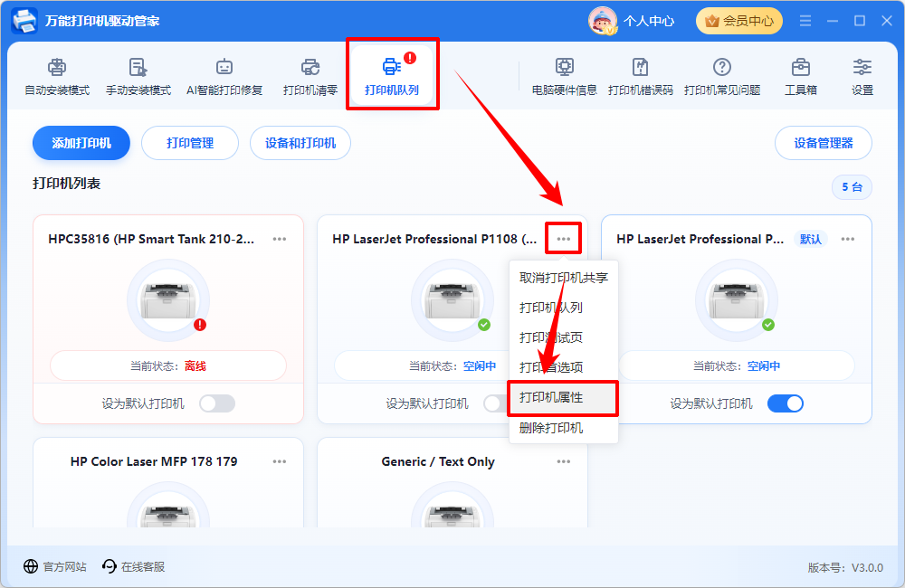Turn off default switch on default HP LaserJet
This screenshot has width=905, height=588.
point(785,403)
